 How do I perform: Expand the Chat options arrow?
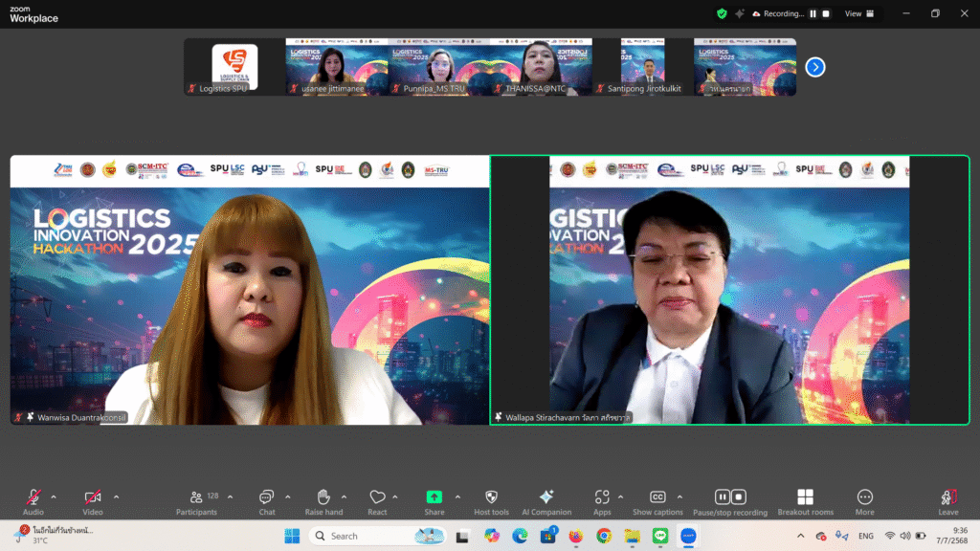coord(287,497)
